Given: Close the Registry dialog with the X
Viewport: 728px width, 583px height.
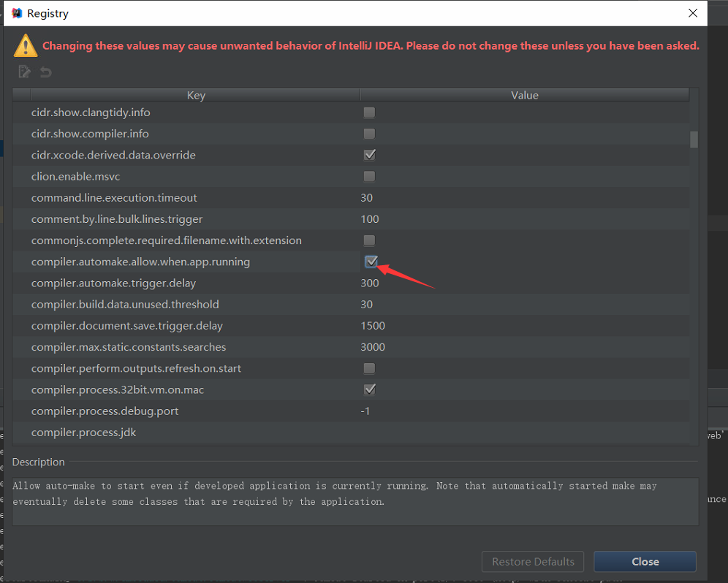Looking at the screenshot, I should (693, 13).
